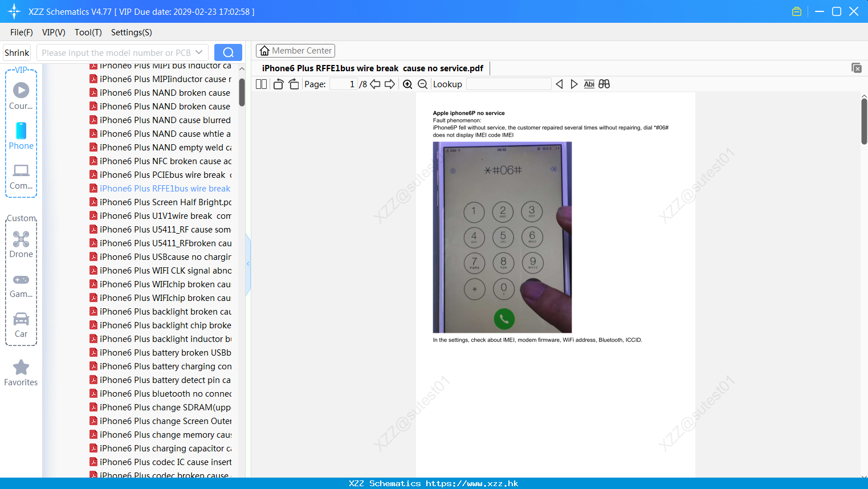Open Tool(T) menu
Viewport: 868px width, 489px height.
(88, 32)
